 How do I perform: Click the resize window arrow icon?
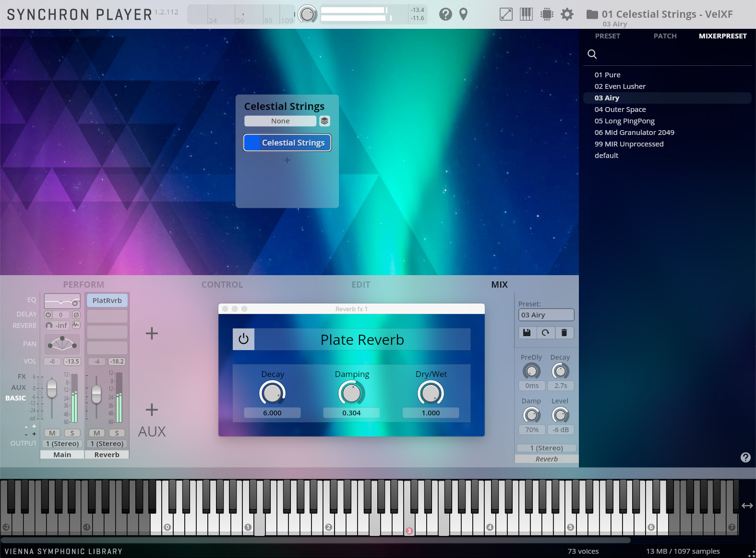tap(506, 14)
